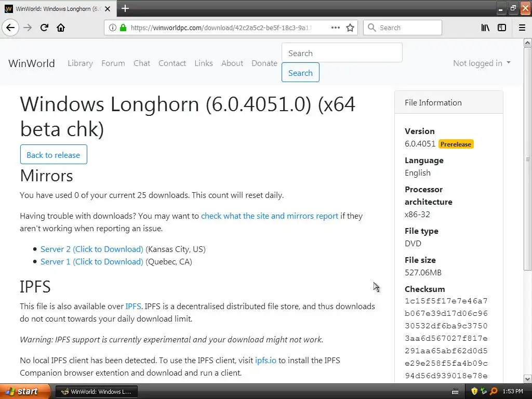Open page actions three-dot menu
The height and width of the screenshot is (399, 532).
pyautogui.click(x=335, y=28)
